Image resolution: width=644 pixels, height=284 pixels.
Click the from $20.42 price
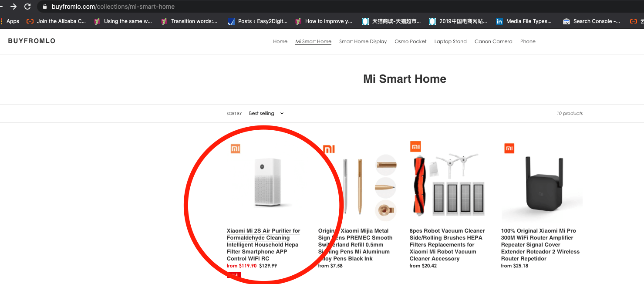pyautogui.click(x=423, y=266)
